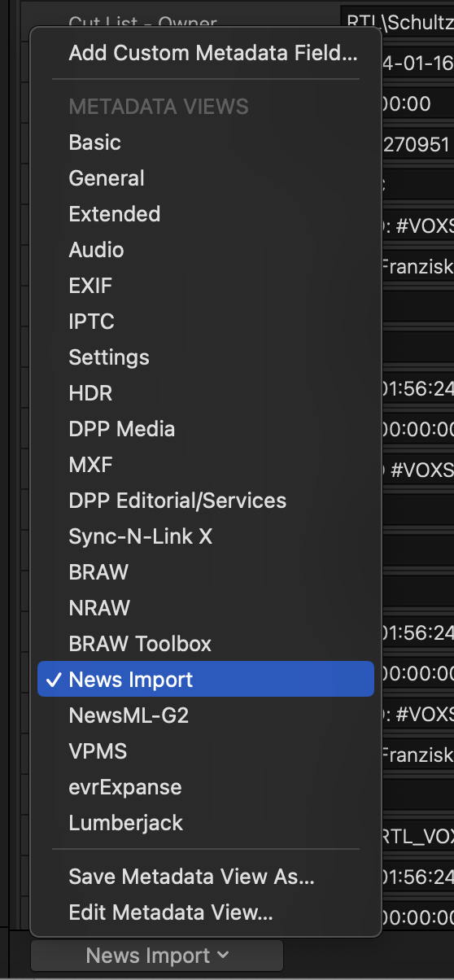Choose the EXIF metadata view
The image size is (454, 980).
pyautogui.click(x=206, y=286)
